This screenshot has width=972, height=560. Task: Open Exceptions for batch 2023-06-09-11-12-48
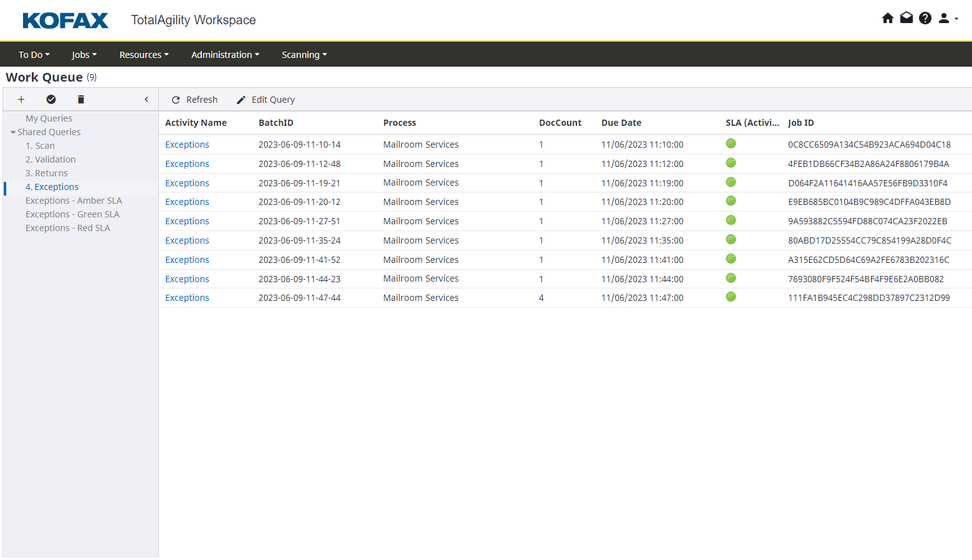click(187, 164)
